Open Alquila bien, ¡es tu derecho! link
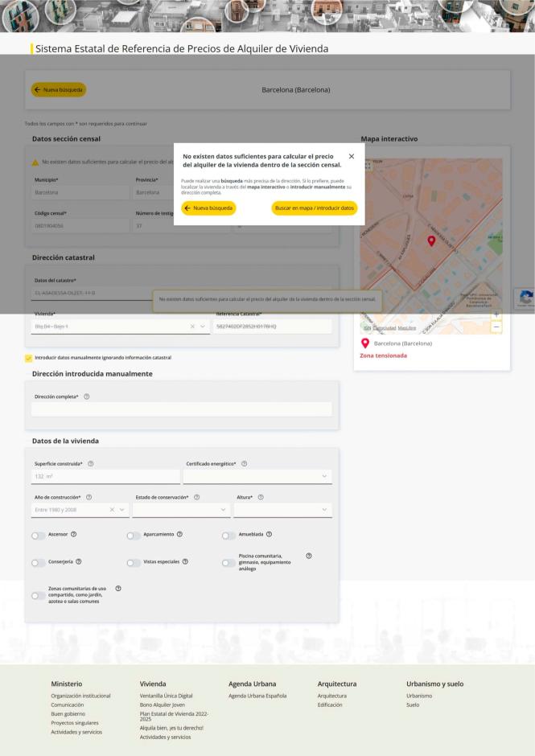The width and height of the screenshot is (535, 756). coord(171,728)
